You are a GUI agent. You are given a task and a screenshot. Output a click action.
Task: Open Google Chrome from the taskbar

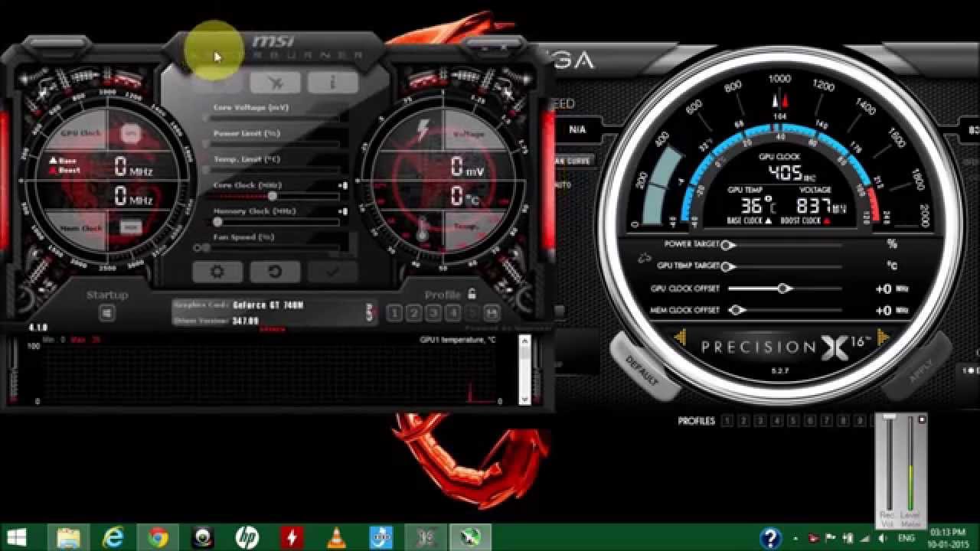pyautogui.click(x=158, y=537)
